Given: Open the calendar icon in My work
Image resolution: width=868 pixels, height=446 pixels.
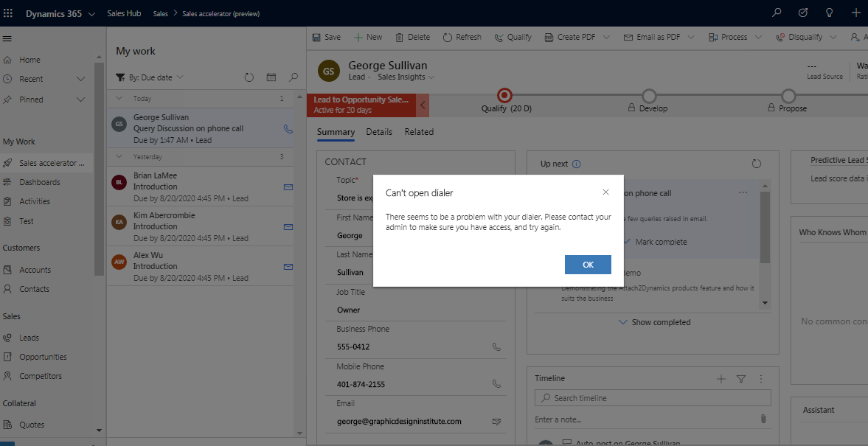Looking at the screenshot, I should click(x=271, y=77).
